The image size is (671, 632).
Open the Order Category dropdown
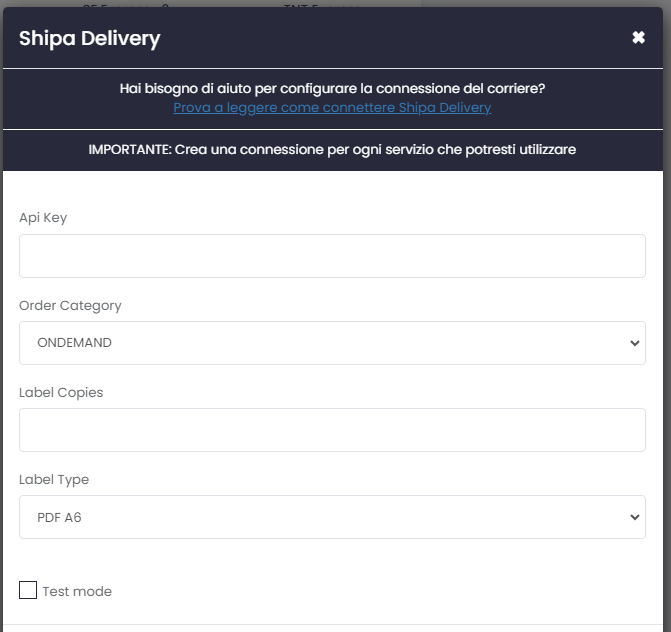332,343
